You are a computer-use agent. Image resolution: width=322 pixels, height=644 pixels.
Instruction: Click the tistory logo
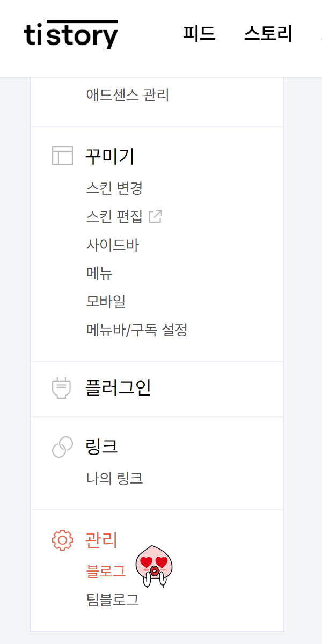[x=71, y=33]
